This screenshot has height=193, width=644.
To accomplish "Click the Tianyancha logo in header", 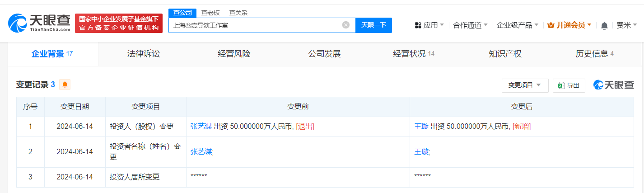I will (39, 23).
